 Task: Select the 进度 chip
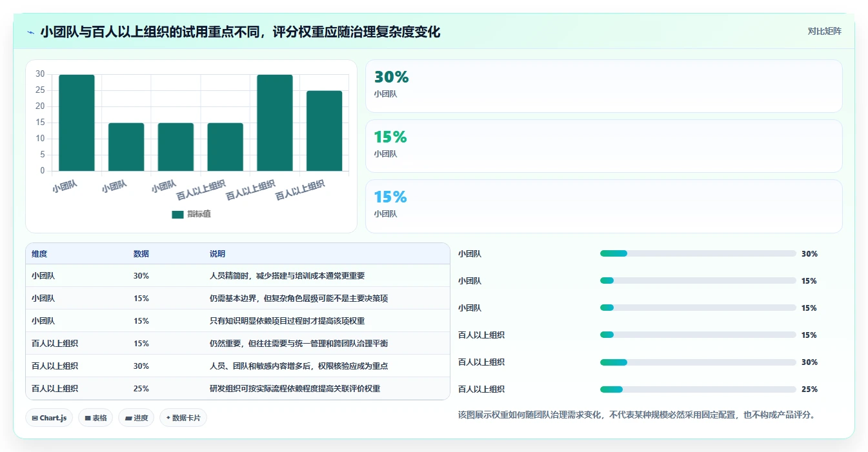pos(136,418)
